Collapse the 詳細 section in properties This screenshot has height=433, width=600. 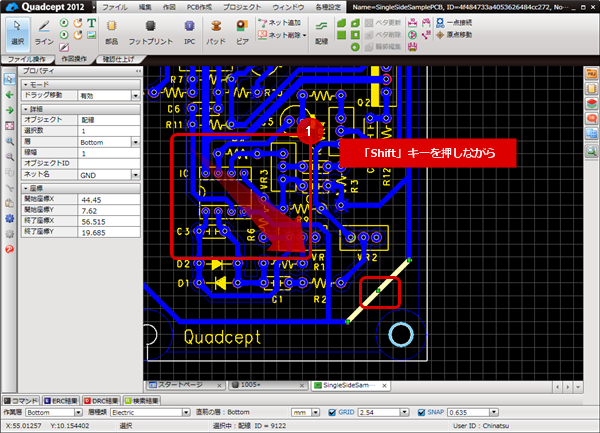(26, 109)
